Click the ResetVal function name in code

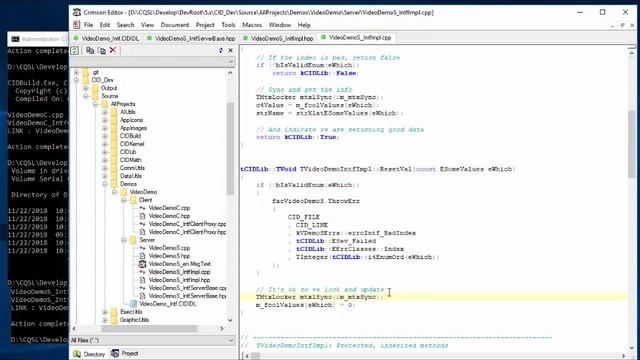[395, 169]
